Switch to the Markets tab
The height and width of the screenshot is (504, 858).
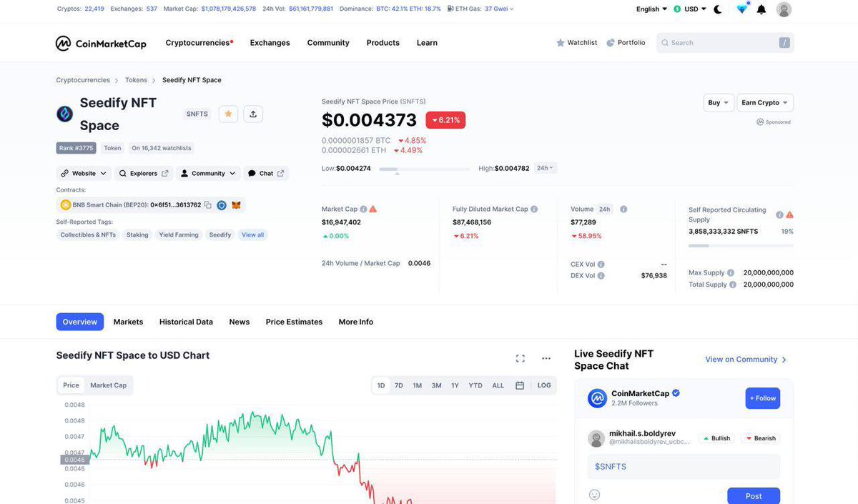[128, 322]
